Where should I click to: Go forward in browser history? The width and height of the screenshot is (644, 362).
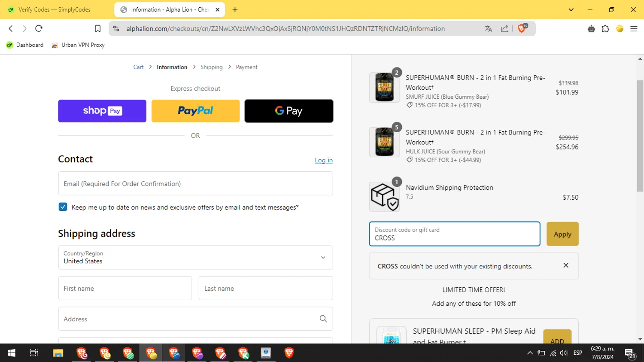point(24,28)
